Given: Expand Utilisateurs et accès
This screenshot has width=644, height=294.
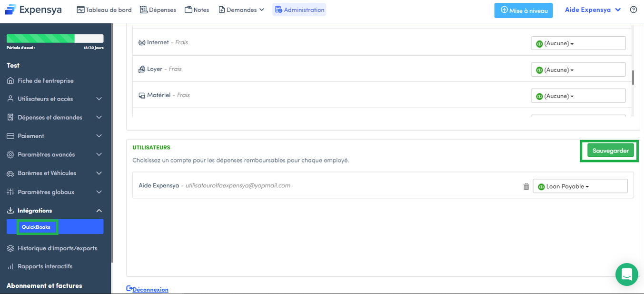Looking at the screenshot, I should point(55,99).
